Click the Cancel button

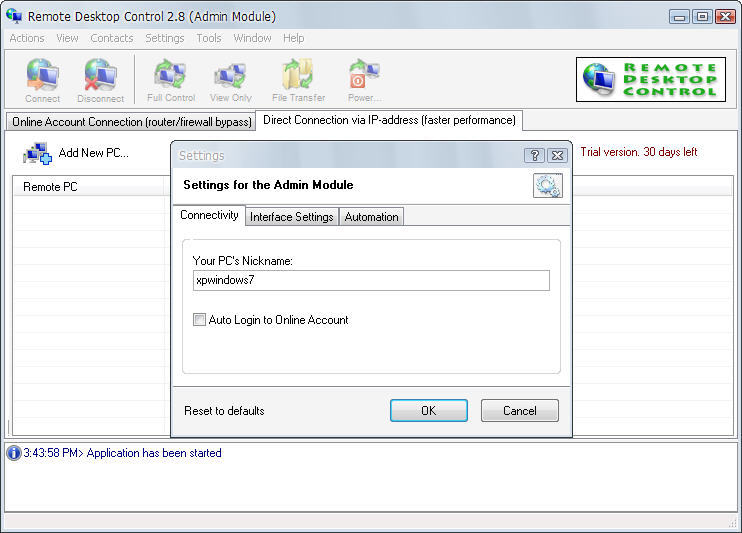click(x=520, y=410)
